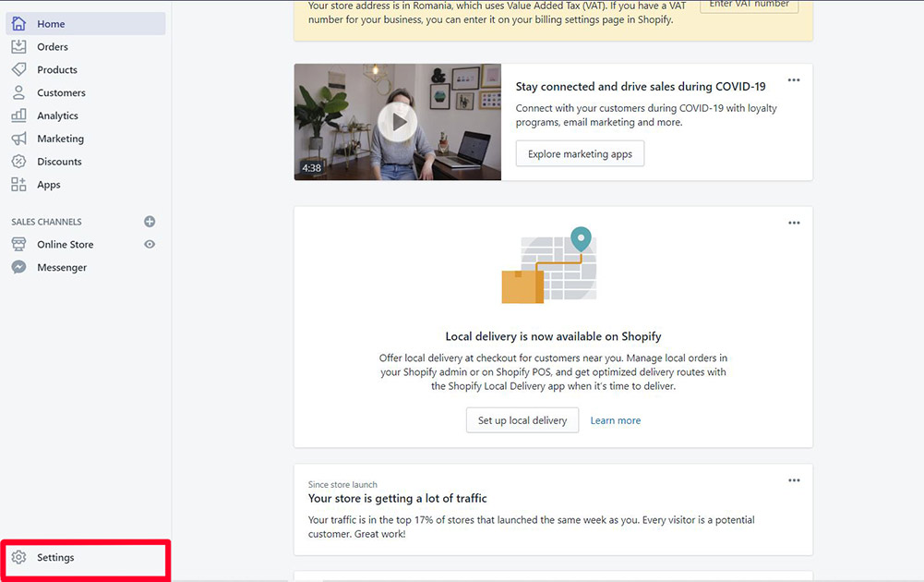Open the Apps page
924x582 pixels.
(x=49, y=185)
